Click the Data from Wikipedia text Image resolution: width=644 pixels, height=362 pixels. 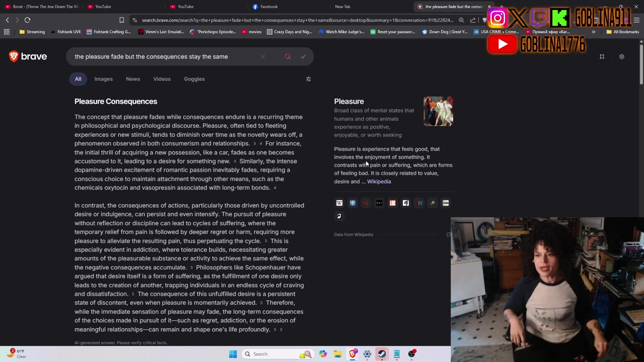click(354, 235)
